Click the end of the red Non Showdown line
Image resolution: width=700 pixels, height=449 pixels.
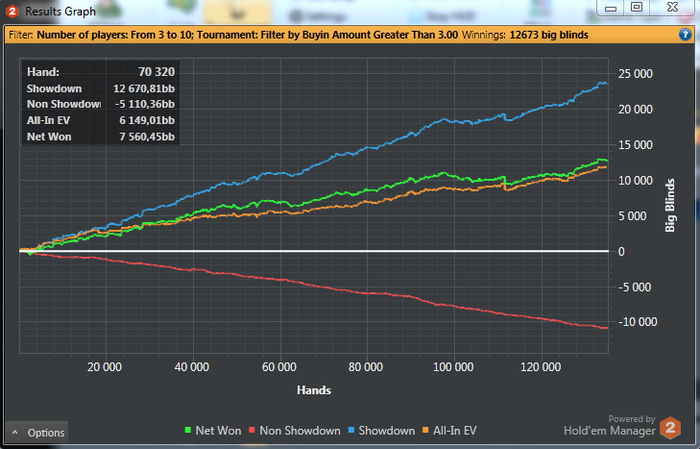click(x=606, y=328)
